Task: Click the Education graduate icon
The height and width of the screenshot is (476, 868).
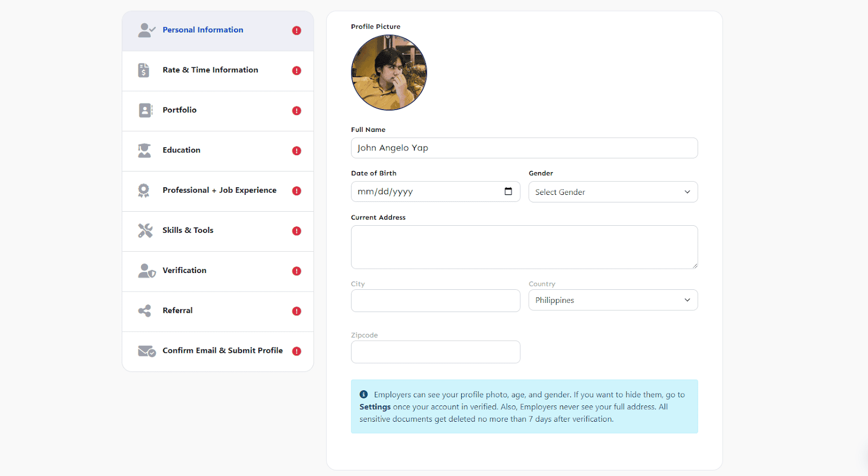Action: click(144, 150)
